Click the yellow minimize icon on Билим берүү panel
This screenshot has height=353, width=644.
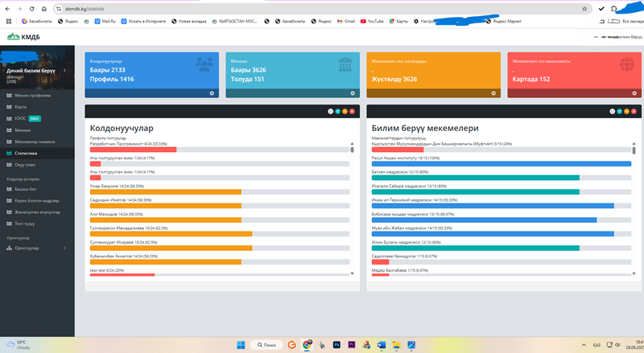click(x=626, y=111)
